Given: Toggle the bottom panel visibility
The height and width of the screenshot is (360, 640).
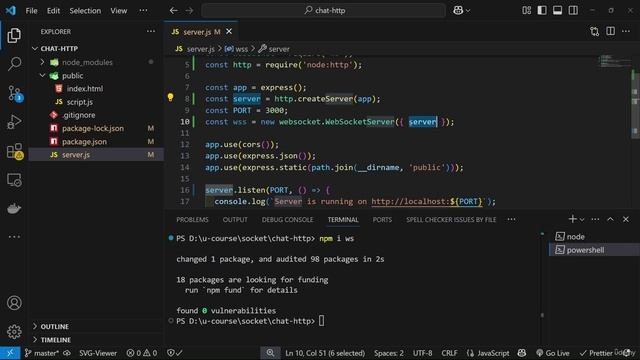Looking at the screenshot, I should [x=558, y=11].
